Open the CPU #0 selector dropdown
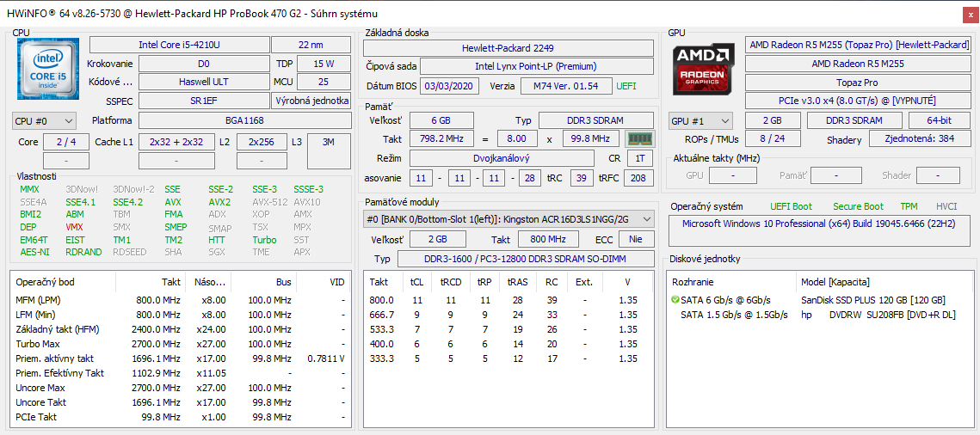Screen dimensions: 980x435 pos(44,121)
